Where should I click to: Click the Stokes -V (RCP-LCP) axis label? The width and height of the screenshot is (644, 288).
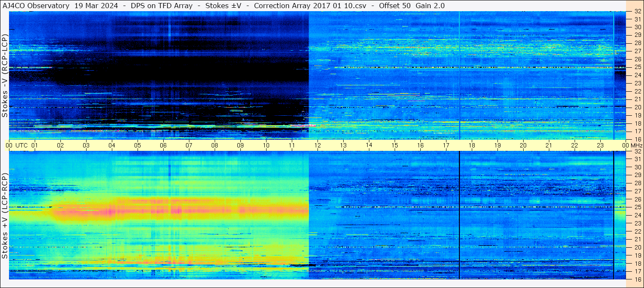click(x=5, y=75)
